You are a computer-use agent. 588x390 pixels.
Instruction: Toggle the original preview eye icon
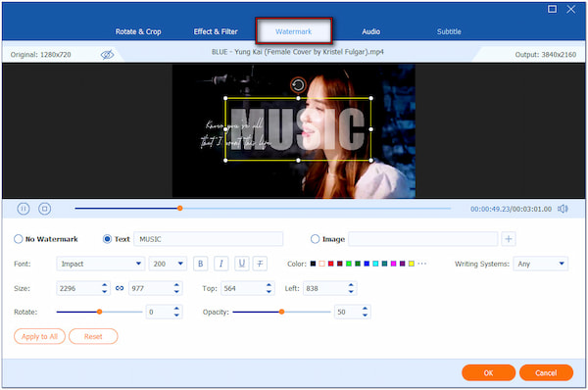click(107, 55)
